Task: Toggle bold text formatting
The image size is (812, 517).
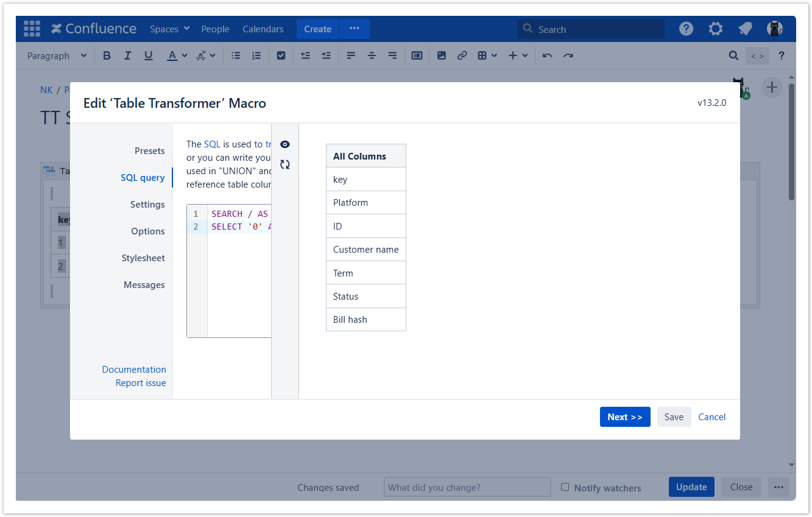Action: pyautogui.click(x=107, y=55)
